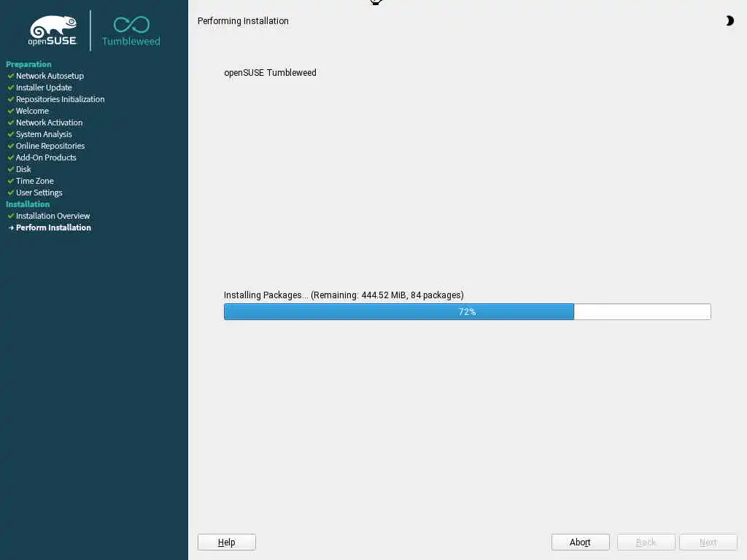Click the checkmark beside System Analysis

click(x=10, y=134)
